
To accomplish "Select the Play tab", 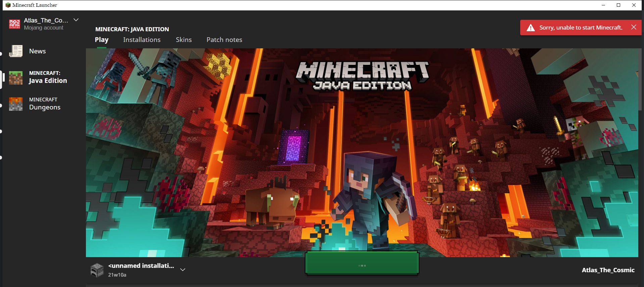I will tap(101, 40).
